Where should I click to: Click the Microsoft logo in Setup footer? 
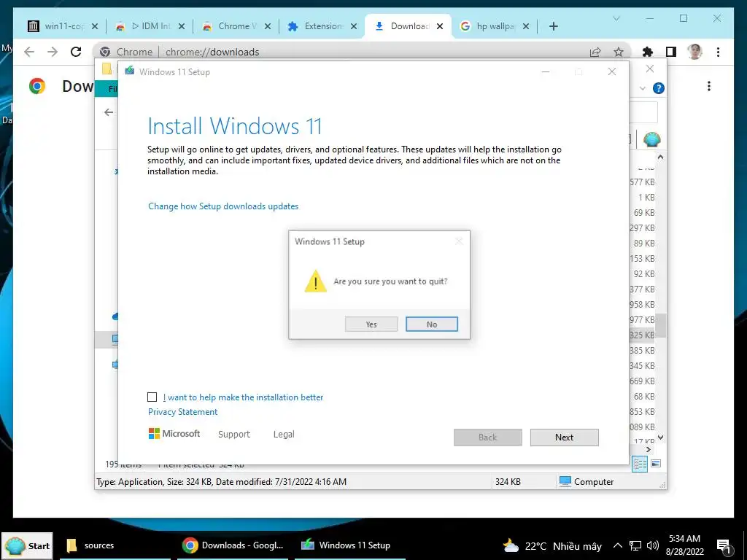pyautogui.click(x=174, y=434)
